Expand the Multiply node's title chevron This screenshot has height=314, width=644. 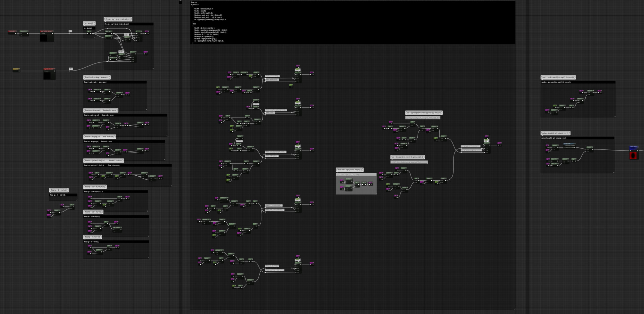pos(592,147)
